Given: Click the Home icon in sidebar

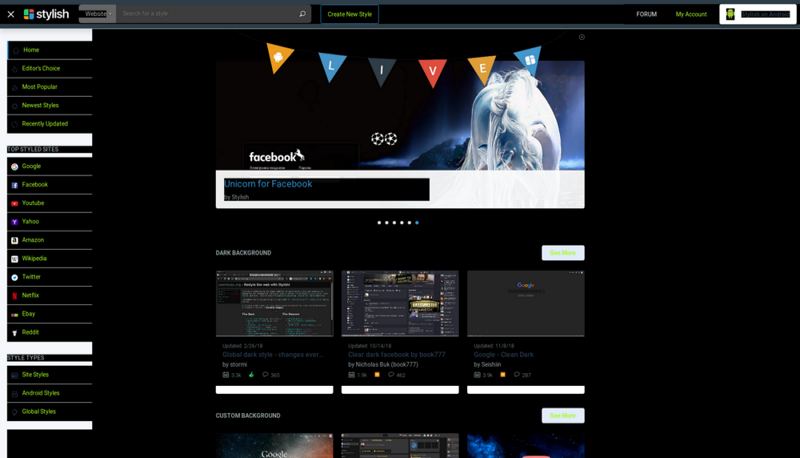Looking at the screenshot, I should pyautogui.click(x=16, y=50).
